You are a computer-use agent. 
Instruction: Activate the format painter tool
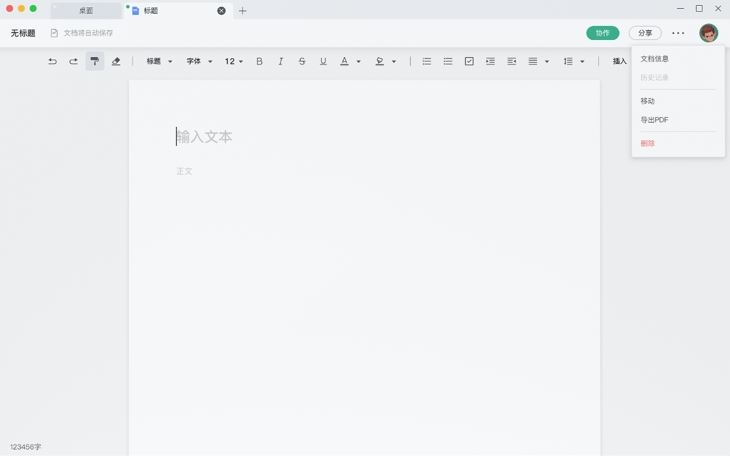pyautogui.click(x=95, y=61)
